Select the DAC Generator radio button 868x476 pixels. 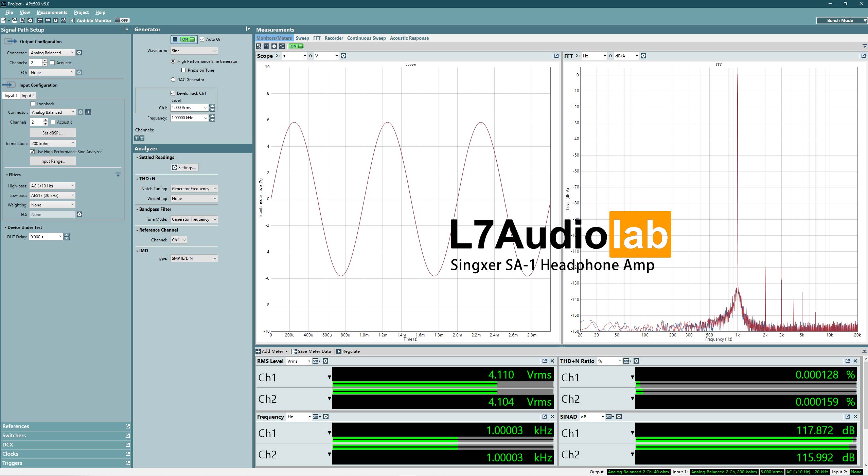click(x=173, y=80)
